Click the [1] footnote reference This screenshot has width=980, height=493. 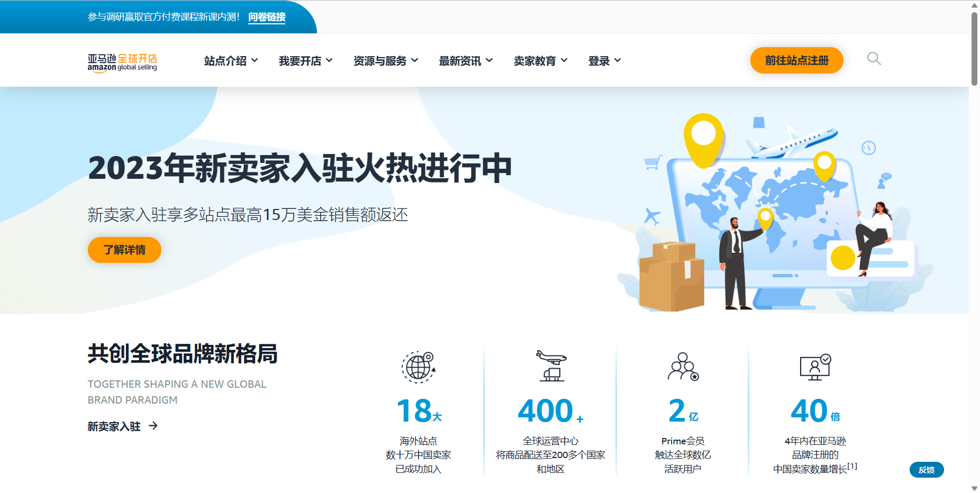(852, 466)
